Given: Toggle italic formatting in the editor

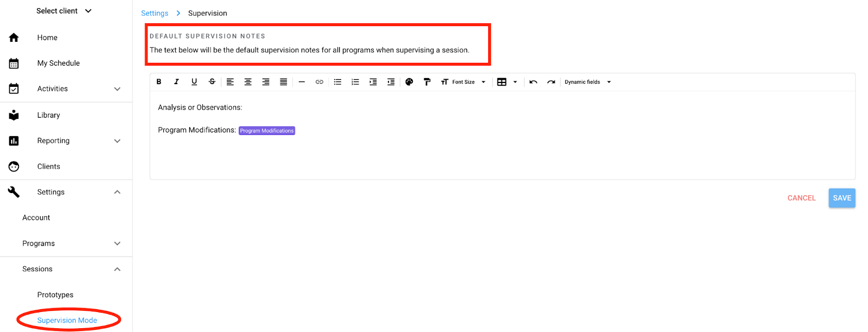Looking at the screenshot, I should coord(176,82).
